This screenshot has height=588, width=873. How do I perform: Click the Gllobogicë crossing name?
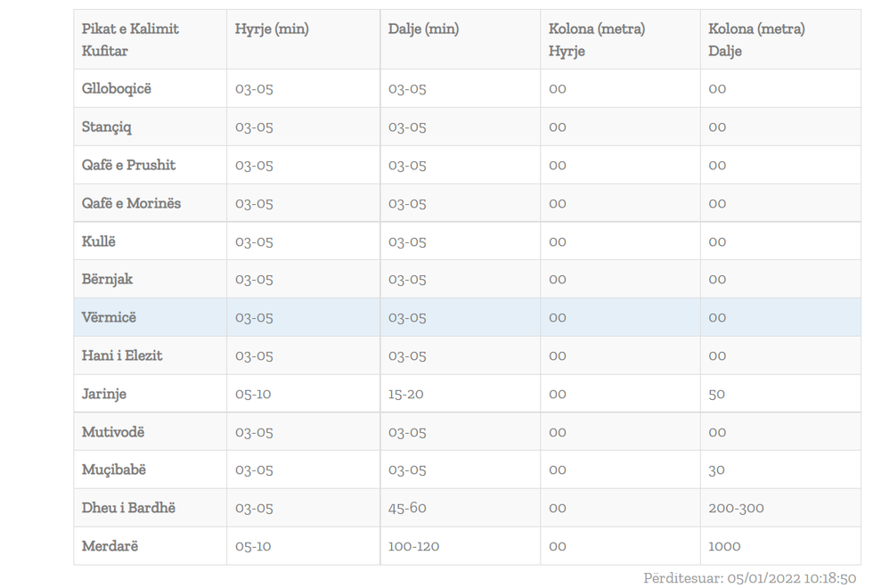117,89
